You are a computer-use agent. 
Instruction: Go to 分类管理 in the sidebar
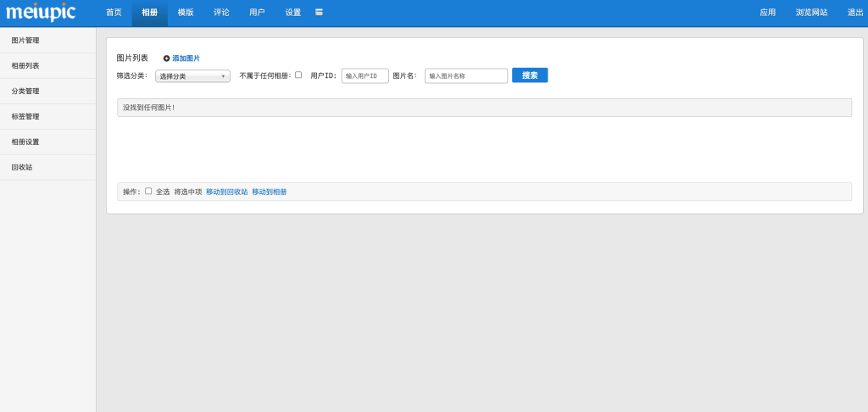[x=48, y=92]
